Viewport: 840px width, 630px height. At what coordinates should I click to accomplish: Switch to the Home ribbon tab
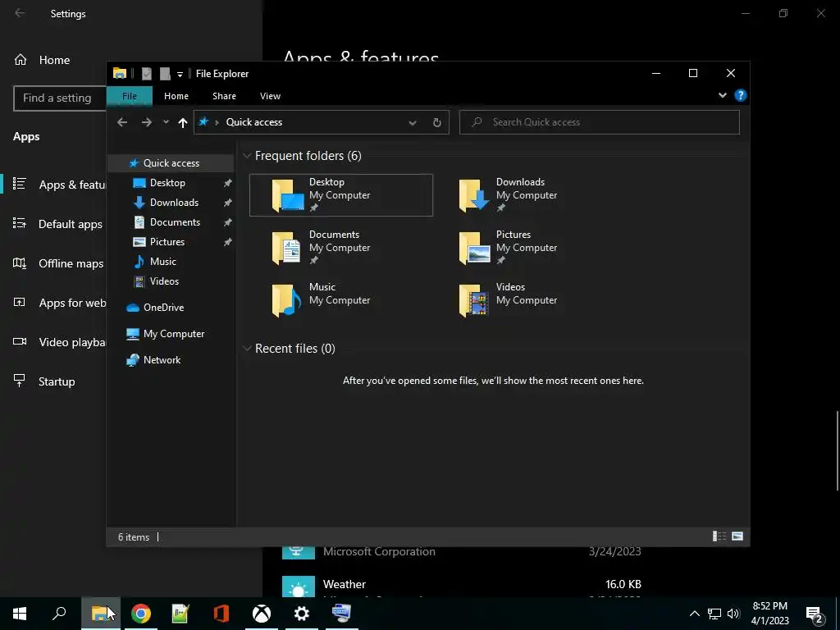click(x=176, y=96)
